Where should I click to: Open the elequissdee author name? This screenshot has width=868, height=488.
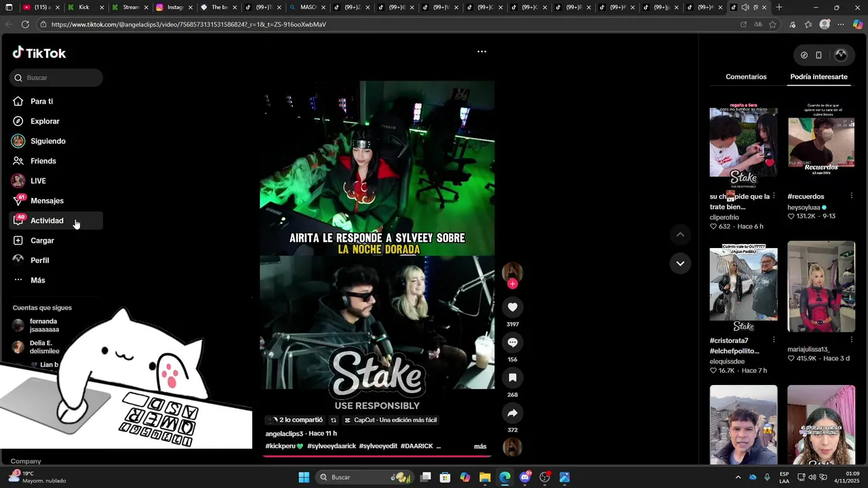727,361
